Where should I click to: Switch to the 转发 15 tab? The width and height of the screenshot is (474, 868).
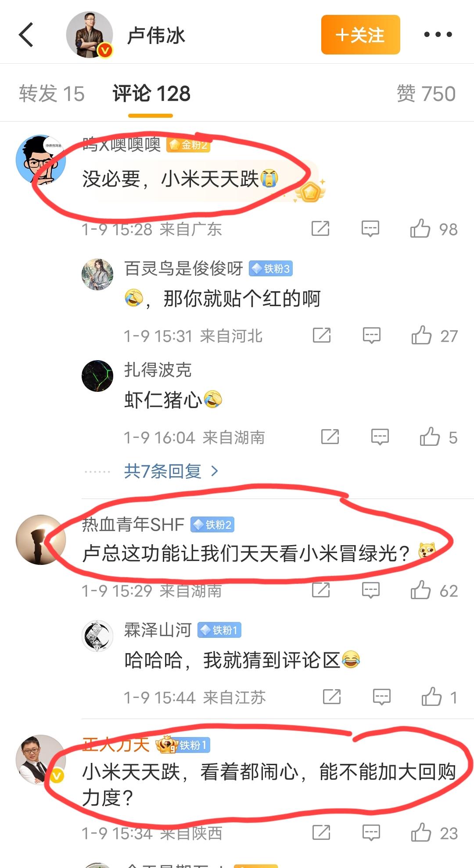(x=52, y=94)
